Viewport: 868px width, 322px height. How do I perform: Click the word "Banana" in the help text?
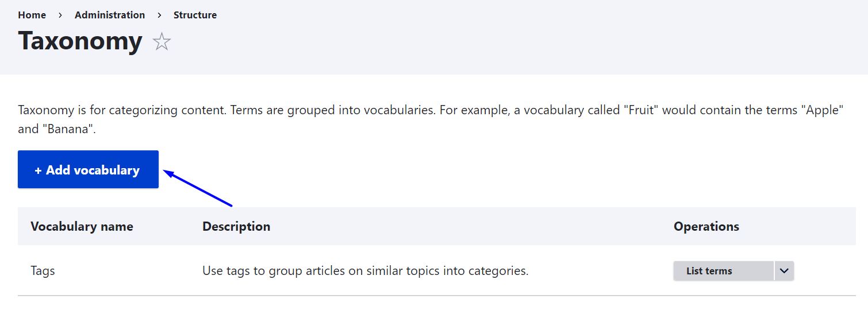(x=67, y=129)
